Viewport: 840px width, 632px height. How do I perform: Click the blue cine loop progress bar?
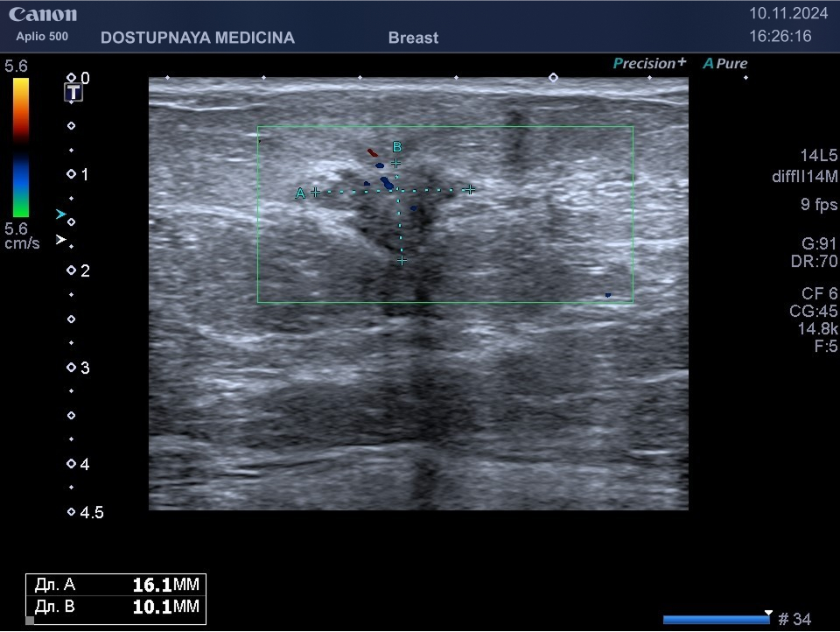716,620
